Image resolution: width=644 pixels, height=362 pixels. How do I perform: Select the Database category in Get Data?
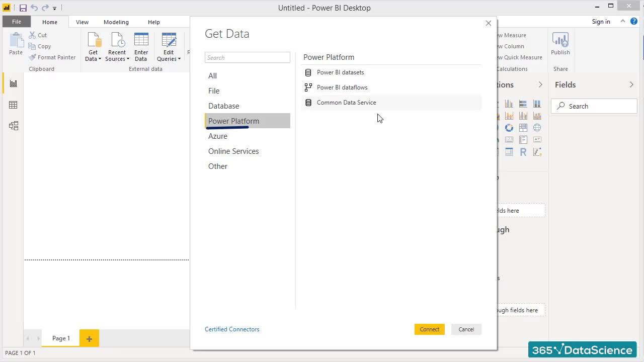click(x=248, y=106)
